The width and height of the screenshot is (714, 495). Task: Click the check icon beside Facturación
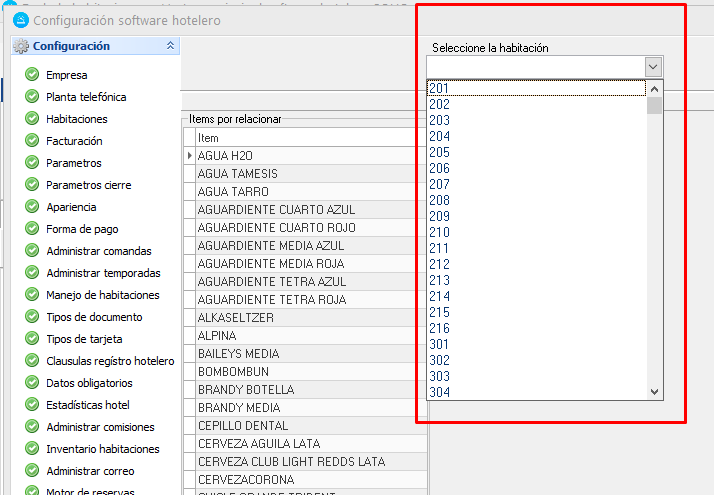pyautogui.click(x=32, y=141)
